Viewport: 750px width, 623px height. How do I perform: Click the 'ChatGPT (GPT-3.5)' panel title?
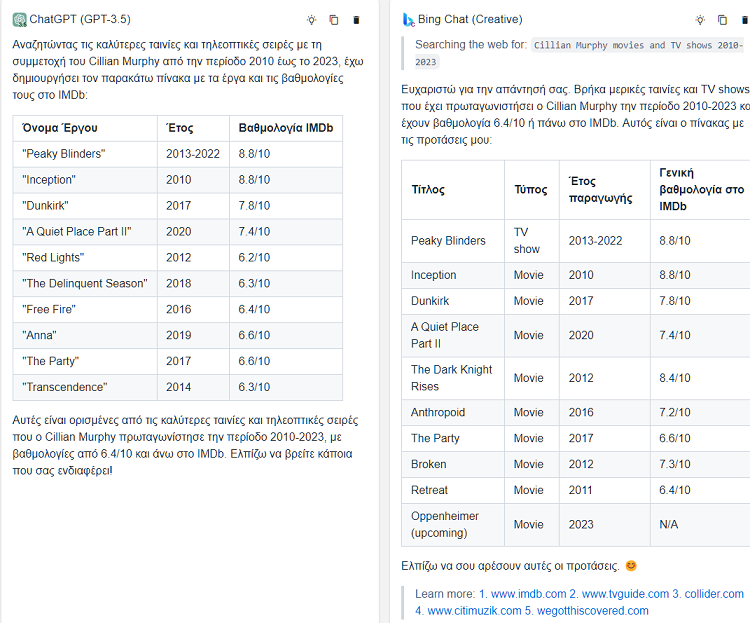[x=80, y=19]
